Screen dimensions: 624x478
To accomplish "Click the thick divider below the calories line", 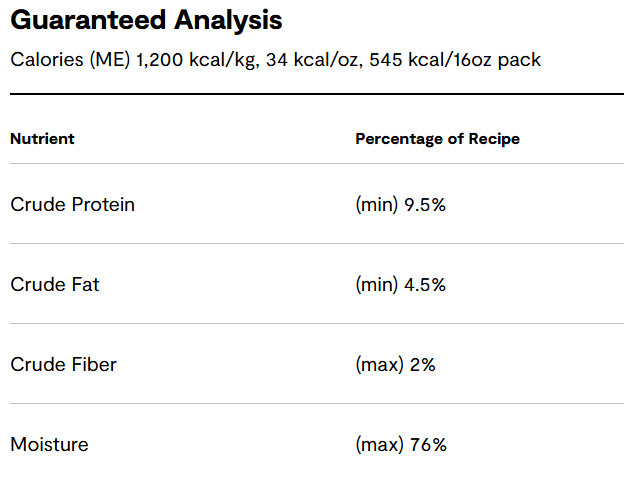I will (312, 94).
